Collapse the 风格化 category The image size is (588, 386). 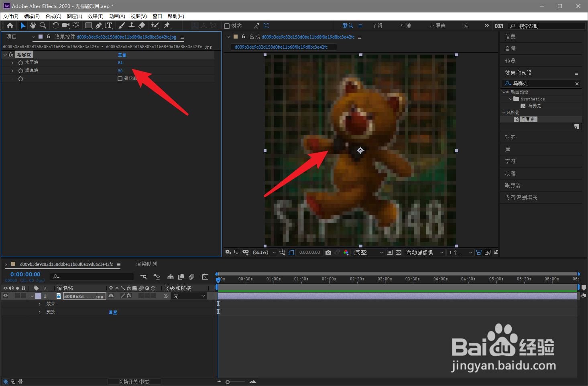tap(504, 112)
